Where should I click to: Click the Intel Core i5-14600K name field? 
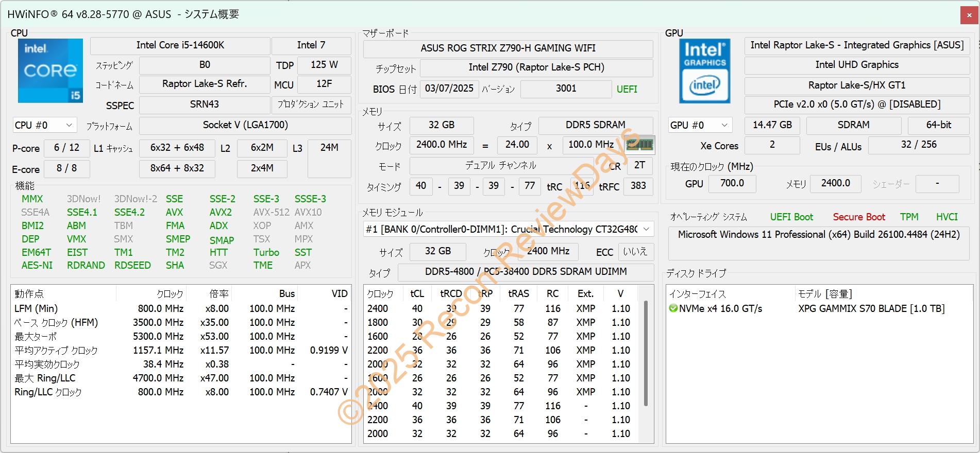click(180, 45)
